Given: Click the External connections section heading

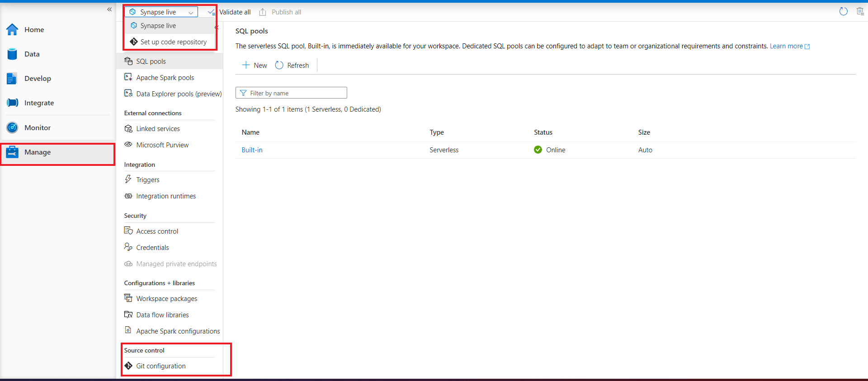Looking at the screenshot, I should coord(153,113).
